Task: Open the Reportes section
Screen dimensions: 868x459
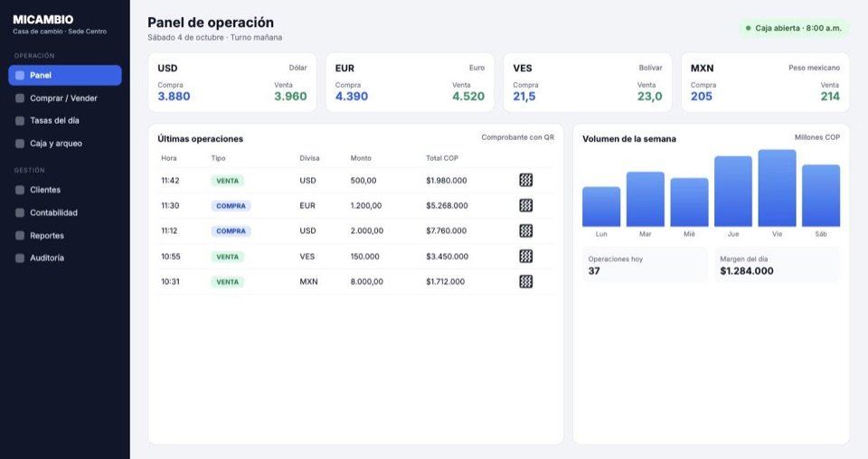Action: point(65,236)
